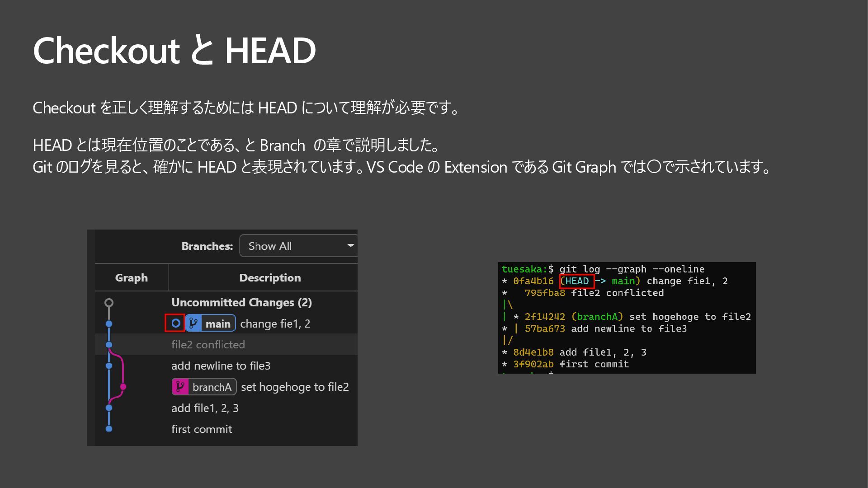Image resolution: width=868 pixels, height=488 pixels.
Task: Select the file2 conflicted commit row
Action: coord(208,345)
